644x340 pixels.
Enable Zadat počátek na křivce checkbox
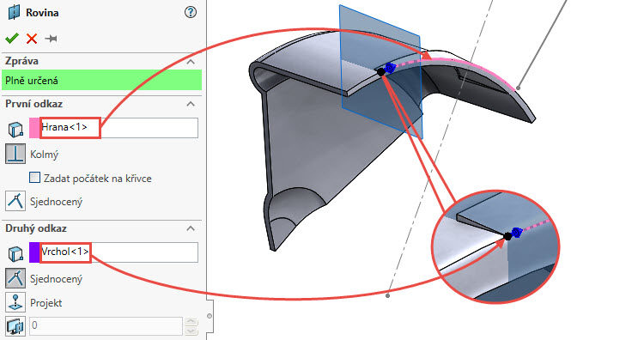tap(35, 178)
